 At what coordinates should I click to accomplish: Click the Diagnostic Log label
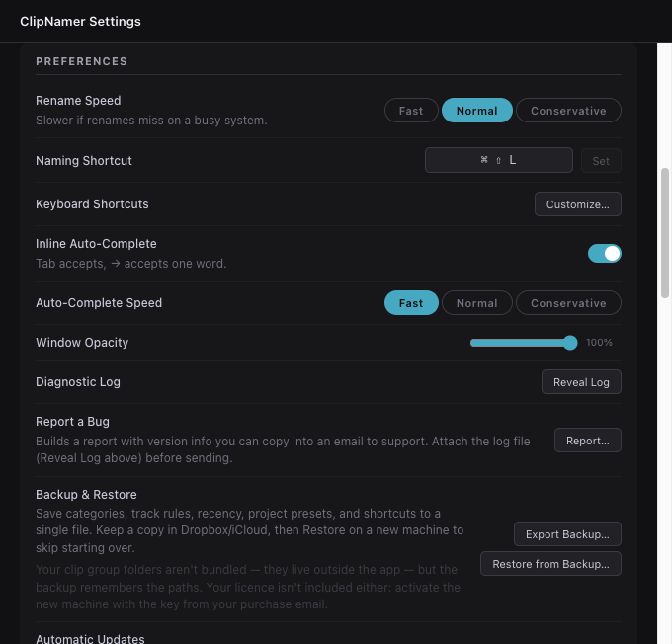[x=77, y=382]
